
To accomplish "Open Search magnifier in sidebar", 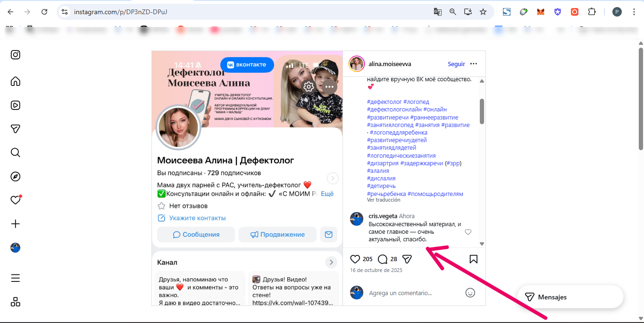I will tap(16, 153).
